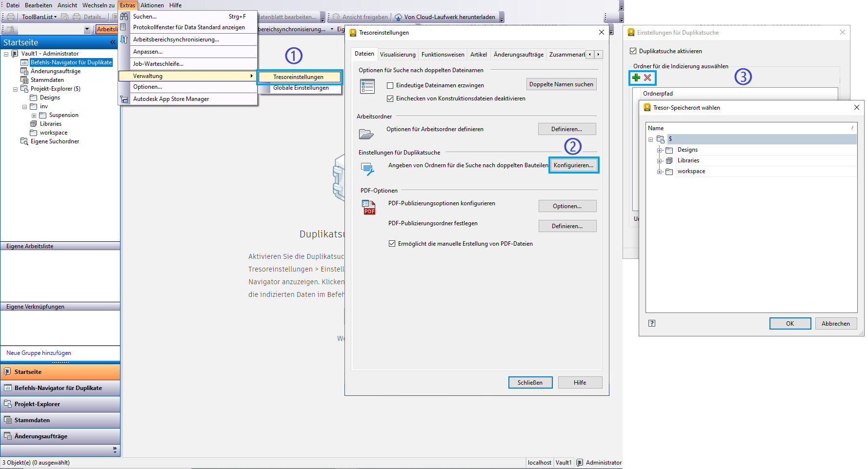Viewport: 868px width, 469px height.
Task: Remove the folder with the red X icon
Action: [x=647, y=78]
